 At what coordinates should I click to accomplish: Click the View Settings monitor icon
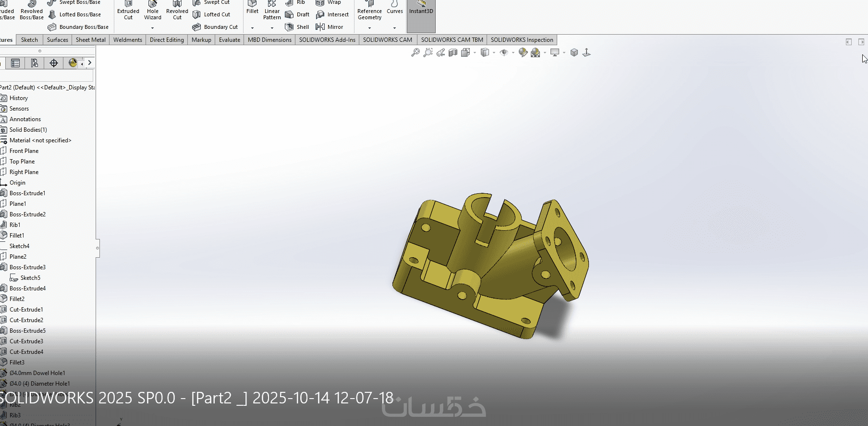pyautogui.click(x=555, y=52)
